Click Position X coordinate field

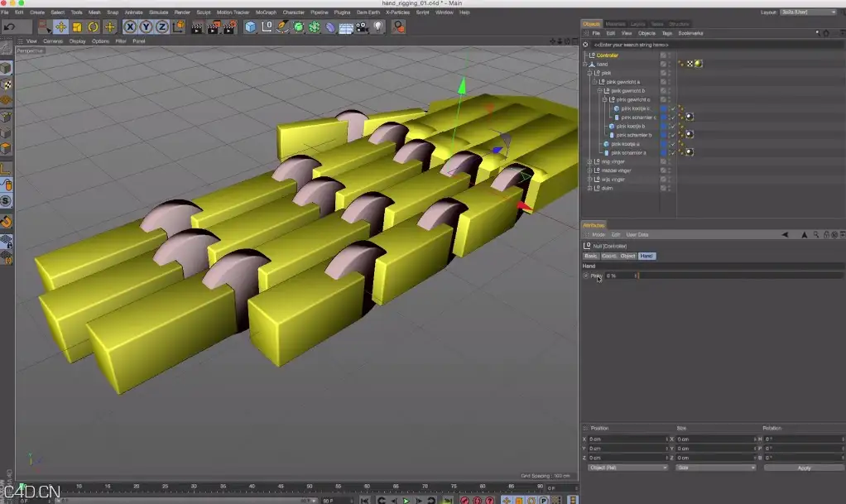(x=627, y=439)
